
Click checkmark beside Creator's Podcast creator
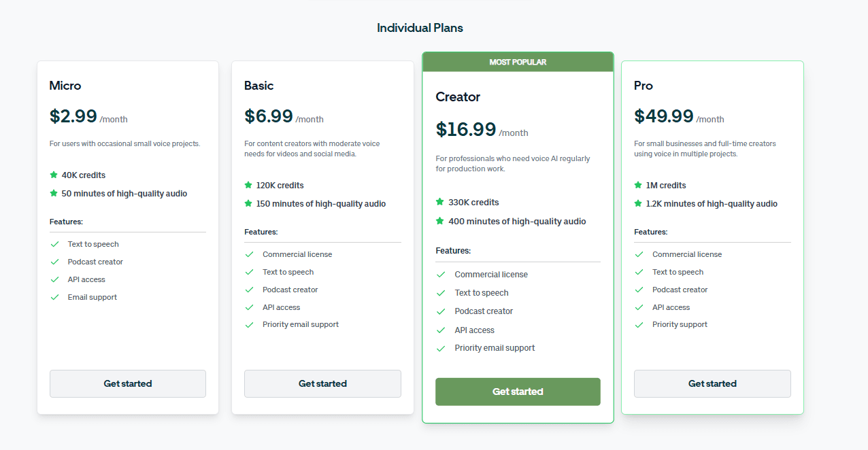click(x=441, y=311)
